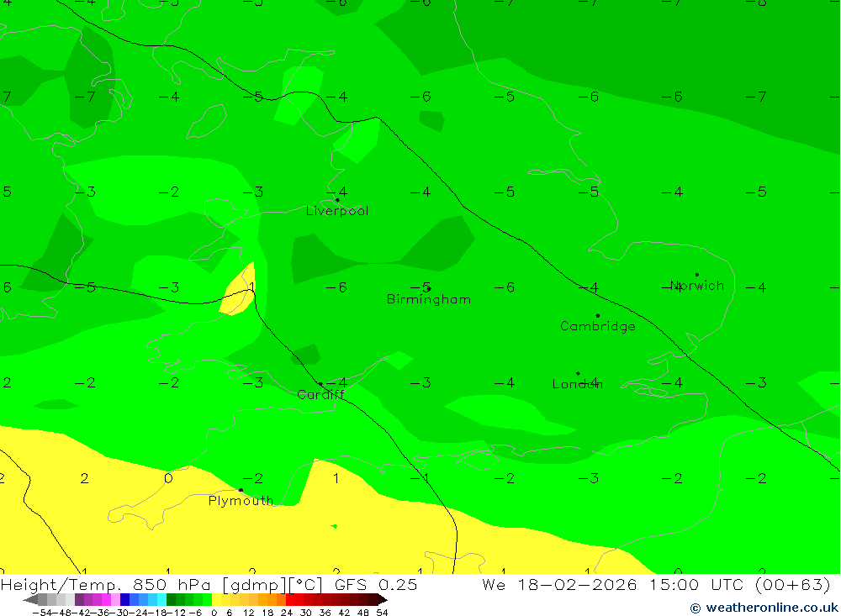The image size is (841, 616).
Task: Pick the cyan legend swatch
Action: [x=161, y=599]
